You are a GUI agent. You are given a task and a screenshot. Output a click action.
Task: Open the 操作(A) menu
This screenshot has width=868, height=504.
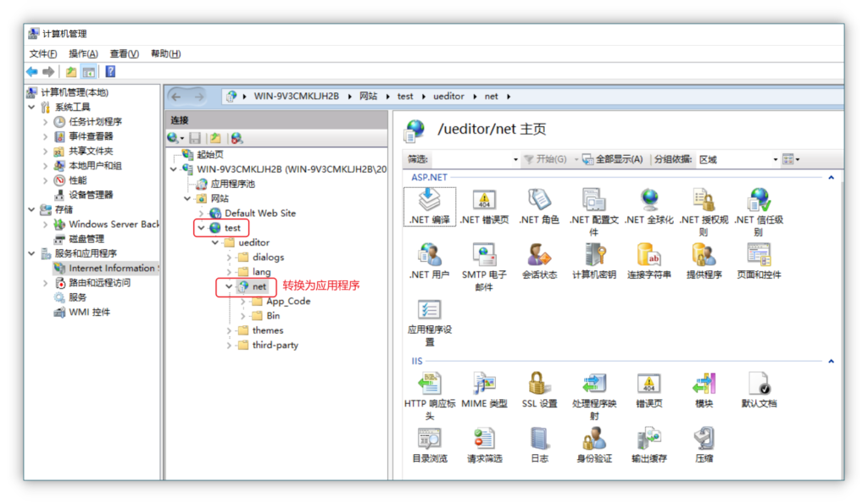[x=83, y=53]
